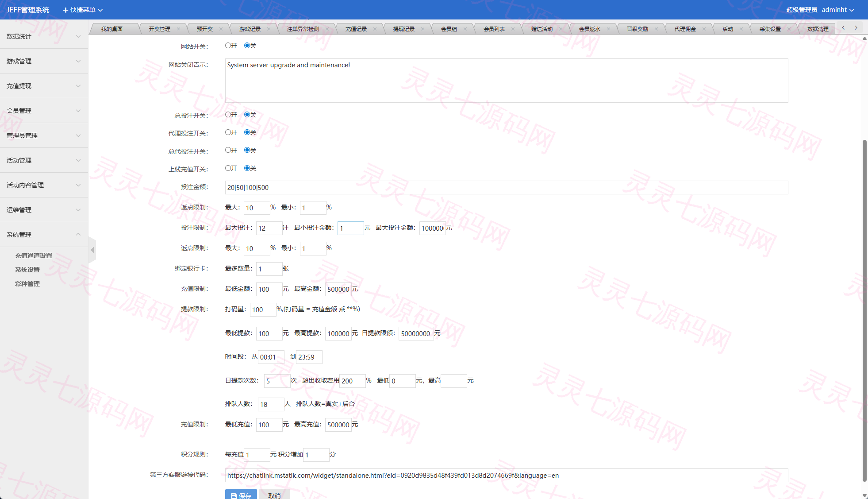Close the 充值记录 tab
Screen dimensions: 868x499
tap(375, 29)
